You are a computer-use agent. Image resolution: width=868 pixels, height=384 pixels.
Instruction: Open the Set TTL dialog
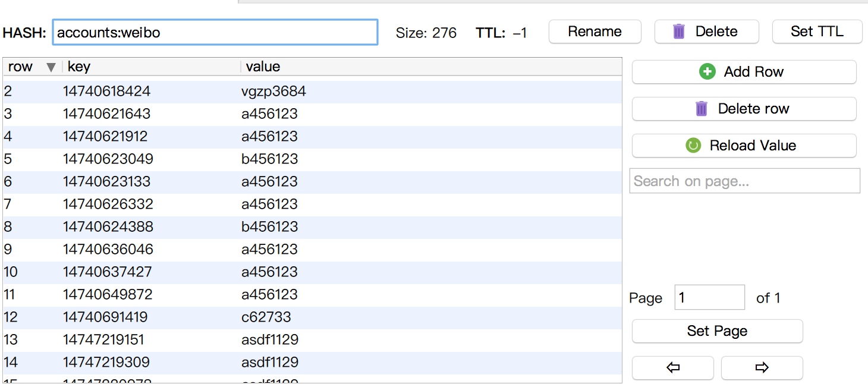pyautogui.click(x=817, y=32)
